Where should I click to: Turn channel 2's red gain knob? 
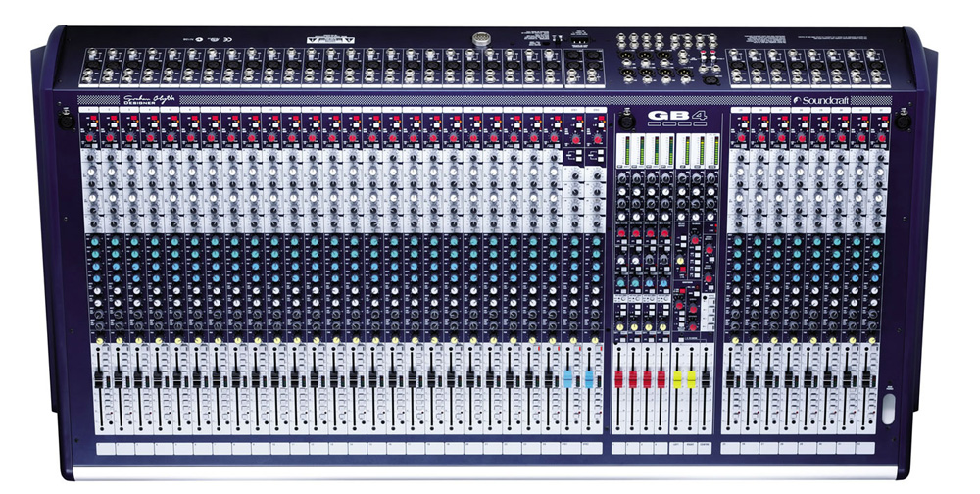111,138
